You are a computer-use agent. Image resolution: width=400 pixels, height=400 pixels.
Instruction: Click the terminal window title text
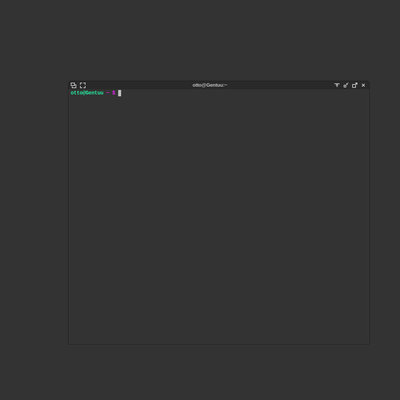tap(210, 85)
